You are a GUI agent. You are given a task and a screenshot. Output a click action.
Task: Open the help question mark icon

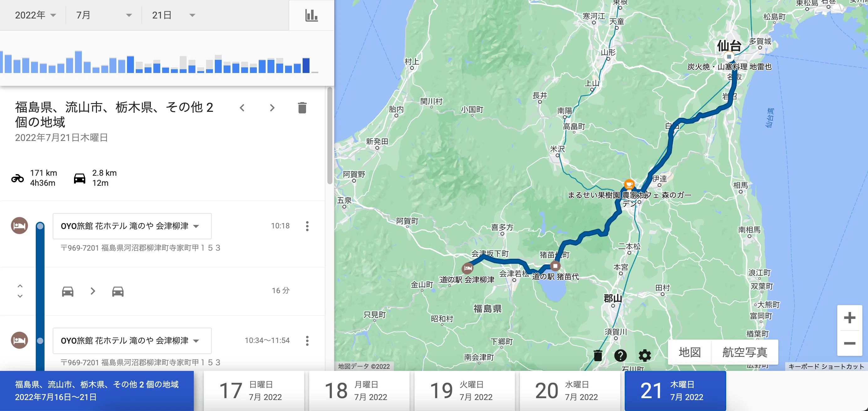620,356
